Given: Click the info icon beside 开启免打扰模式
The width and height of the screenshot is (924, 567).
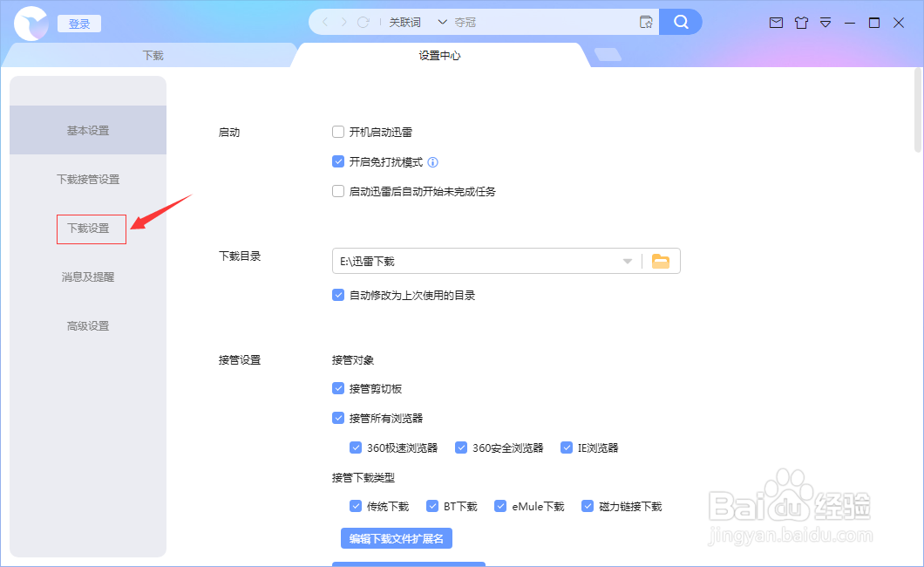Looking at the screenshot, I should (x=433, y=161).
